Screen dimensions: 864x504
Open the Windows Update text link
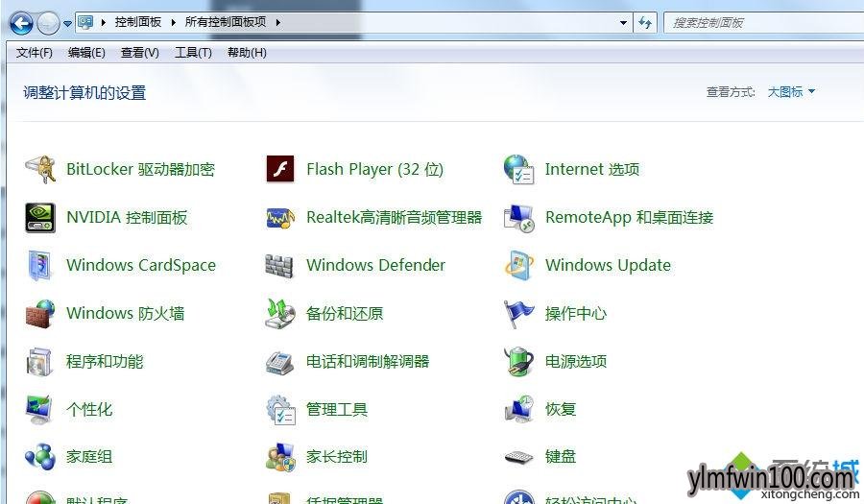[609, 266]
